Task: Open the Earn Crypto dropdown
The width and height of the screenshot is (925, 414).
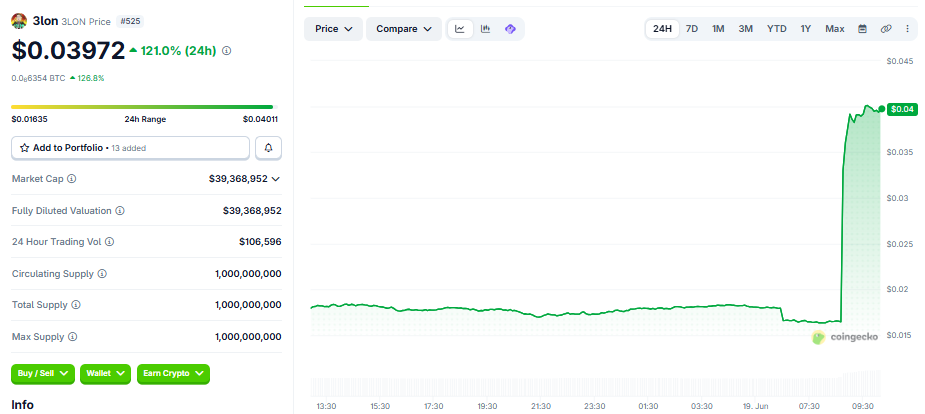Action: (x=173, y=373)
